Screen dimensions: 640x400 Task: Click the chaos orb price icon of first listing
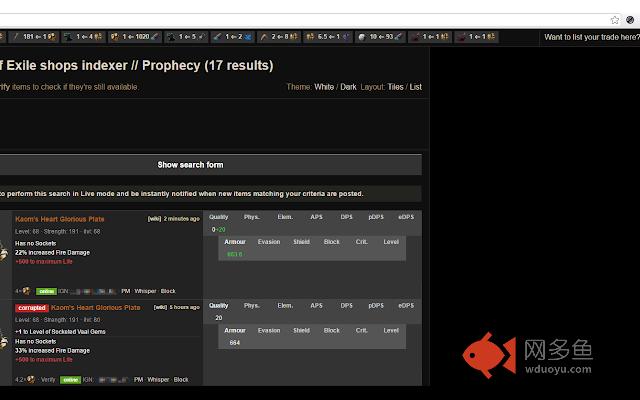(x=27, y=291)
